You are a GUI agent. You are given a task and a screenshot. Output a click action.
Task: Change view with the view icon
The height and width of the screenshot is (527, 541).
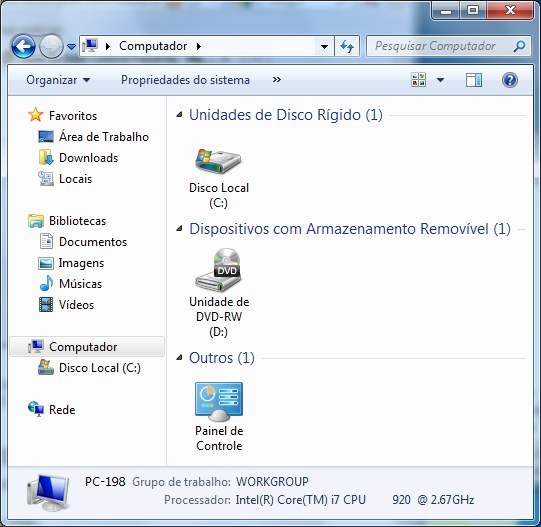[x=419, y=80]
